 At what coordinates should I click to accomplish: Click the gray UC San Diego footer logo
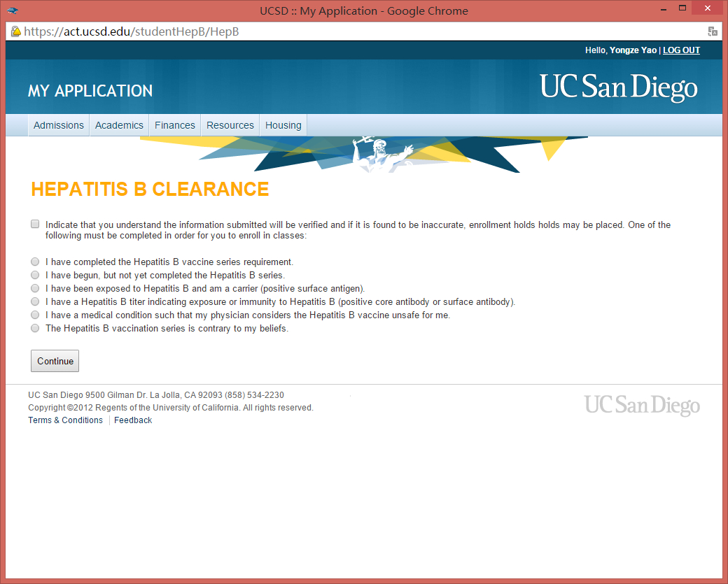[x=642, y=406]
